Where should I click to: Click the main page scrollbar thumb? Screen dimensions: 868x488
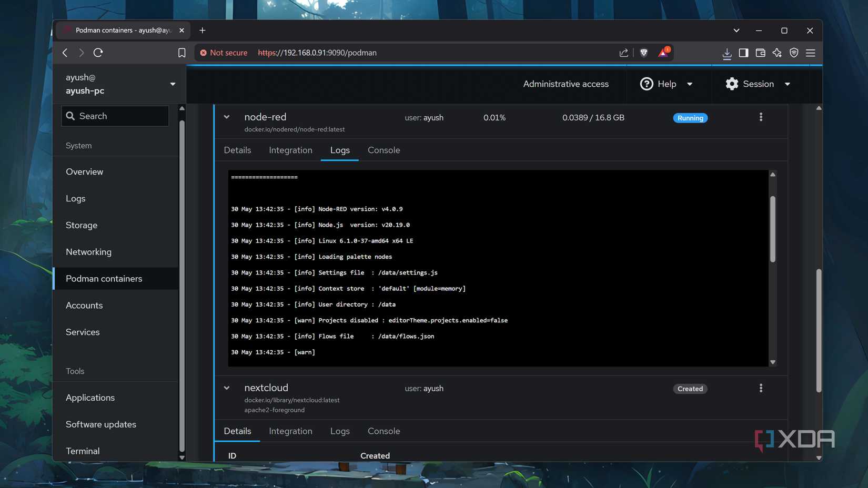(819, 330)
